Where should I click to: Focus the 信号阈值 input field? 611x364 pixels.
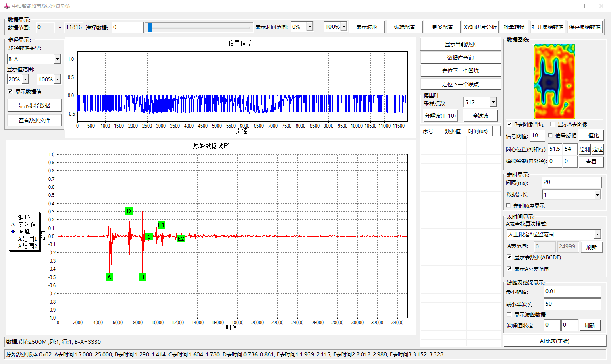coord(538,136)
